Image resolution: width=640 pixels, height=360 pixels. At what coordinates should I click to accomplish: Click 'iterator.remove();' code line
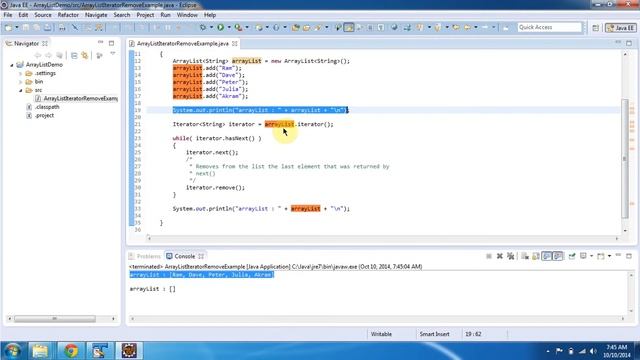[x=215, y=188]
